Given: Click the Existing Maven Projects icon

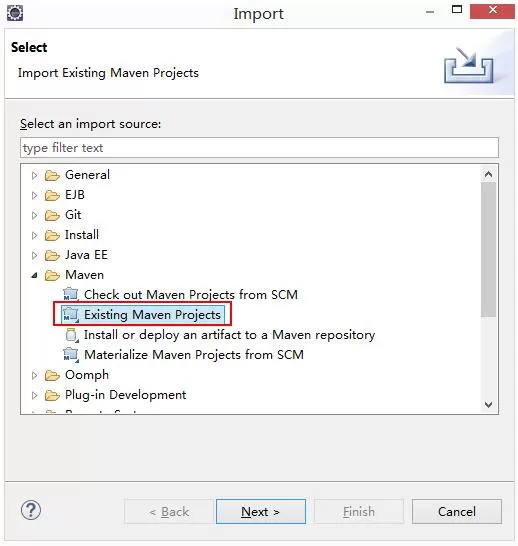Looking at the screenshot, I should point(71,315).
